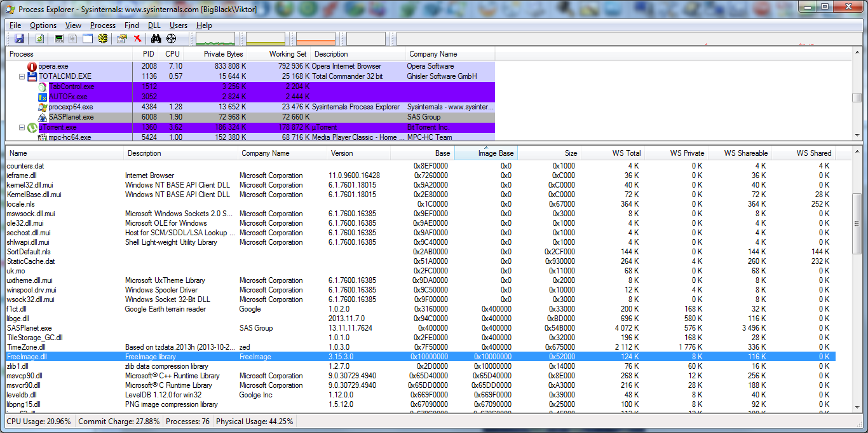Click the View DLLs gear icon
The image size is (868, 433).
pos(102,39)
